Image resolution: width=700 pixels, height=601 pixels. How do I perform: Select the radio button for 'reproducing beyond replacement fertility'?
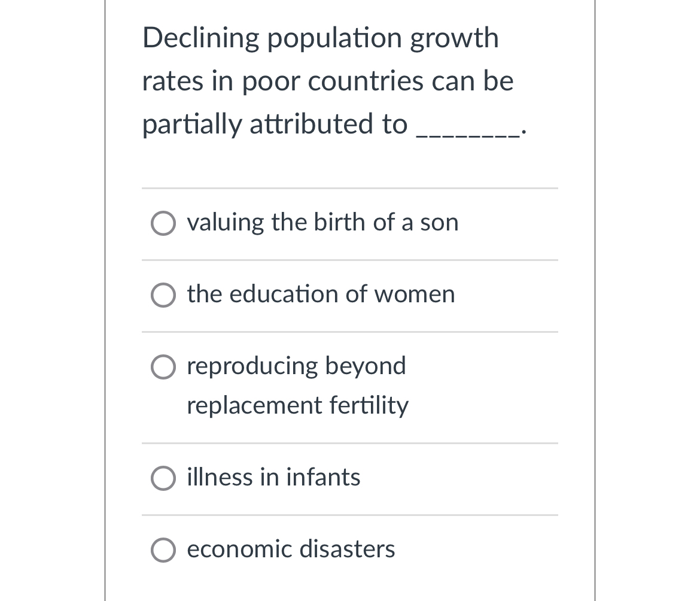click(163, 367)
